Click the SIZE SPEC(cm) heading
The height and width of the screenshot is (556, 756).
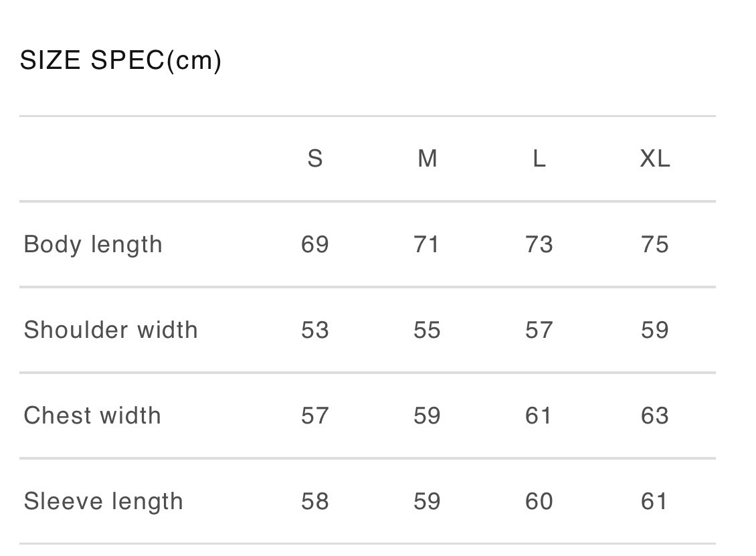click(120, 61)
